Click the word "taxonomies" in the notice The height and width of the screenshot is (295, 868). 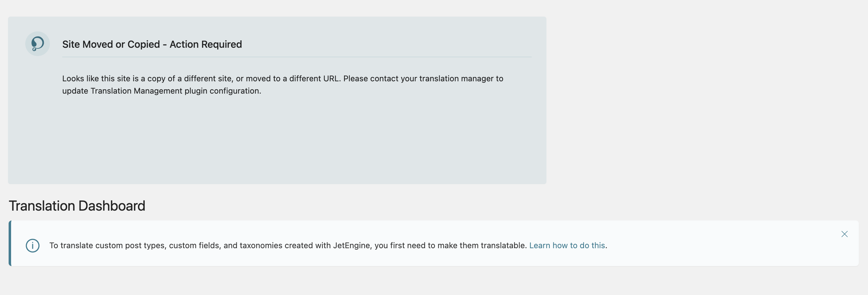[x=261, y=245]
